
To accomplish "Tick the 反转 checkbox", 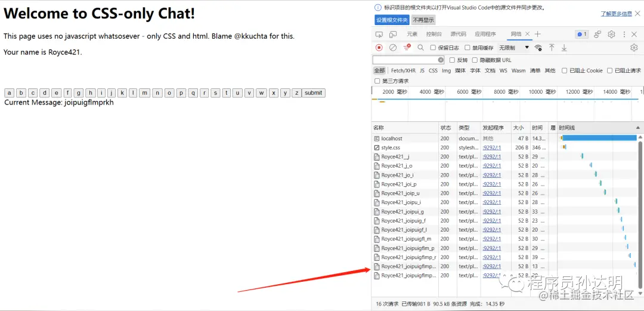I will pyautogui.click(x=452, y=60).
